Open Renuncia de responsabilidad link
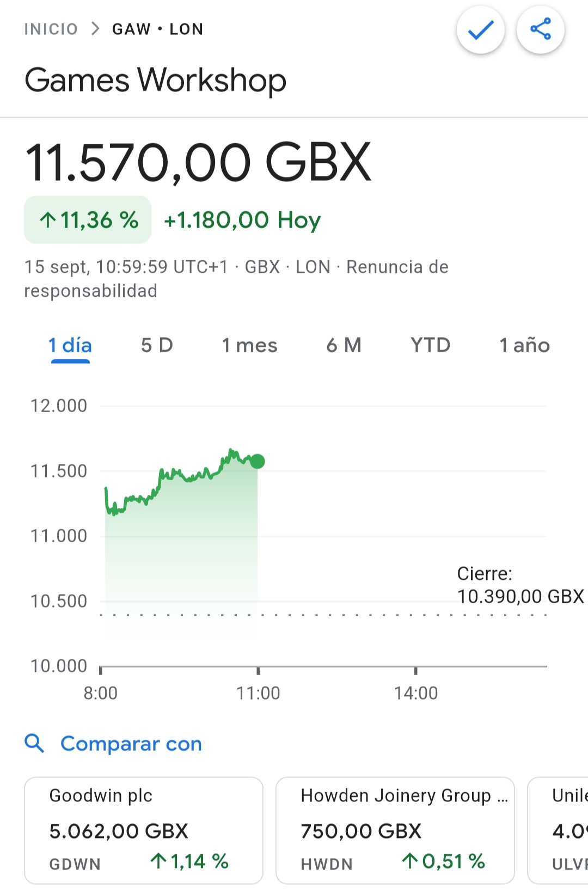 click(x=236, y=279)
